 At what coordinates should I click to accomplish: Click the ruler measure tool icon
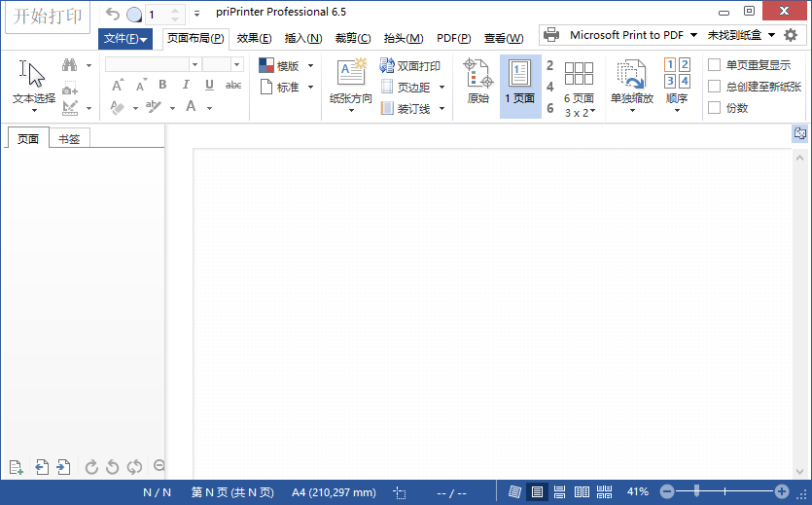coord(69,108)
